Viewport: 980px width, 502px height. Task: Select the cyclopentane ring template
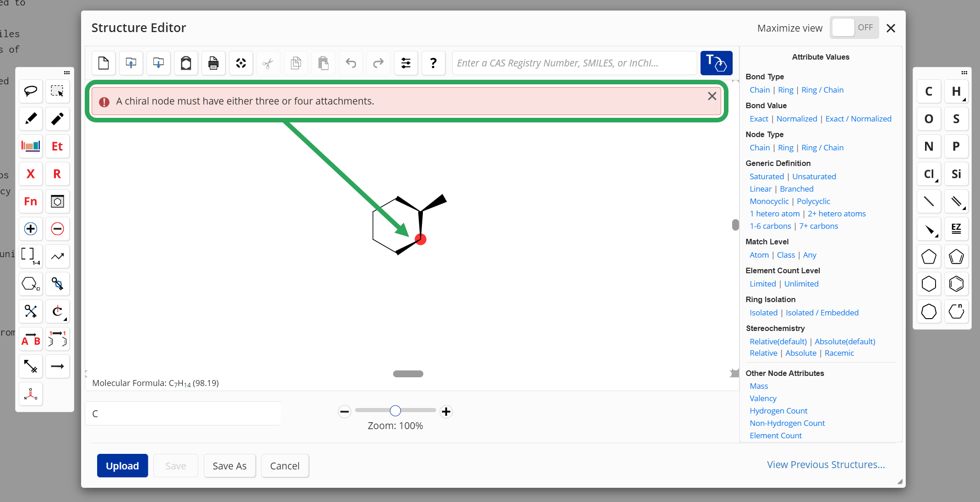pos(929,256)
